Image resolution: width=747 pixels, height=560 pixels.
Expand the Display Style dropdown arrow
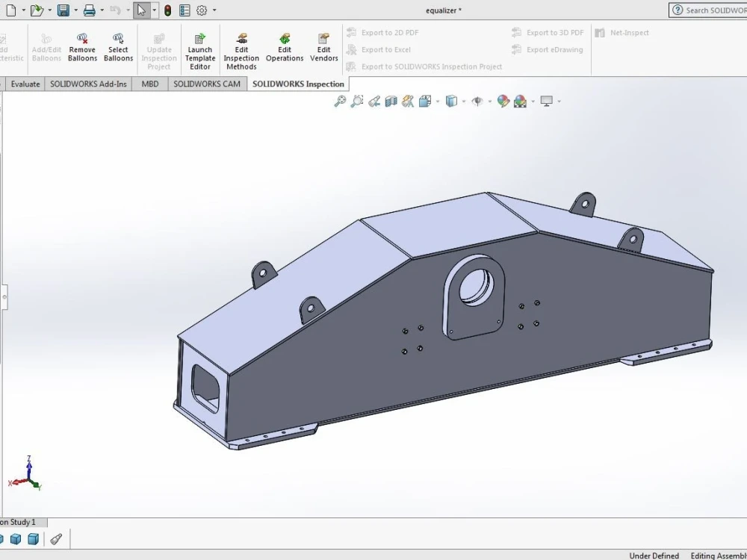pos(464,101)
